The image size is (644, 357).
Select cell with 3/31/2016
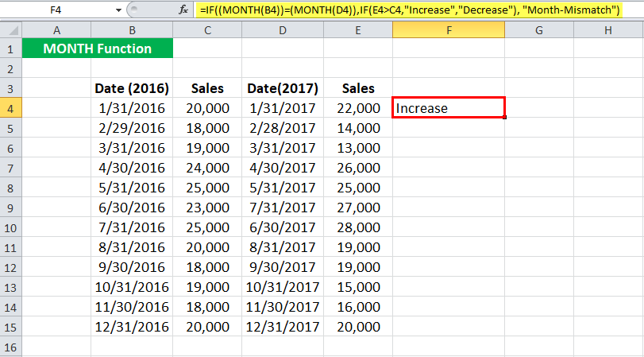tap(132, 148)
